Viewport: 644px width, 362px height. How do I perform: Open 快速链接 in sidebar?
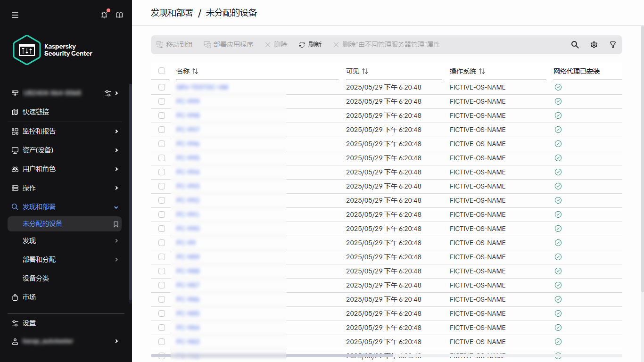click(36, 112)
